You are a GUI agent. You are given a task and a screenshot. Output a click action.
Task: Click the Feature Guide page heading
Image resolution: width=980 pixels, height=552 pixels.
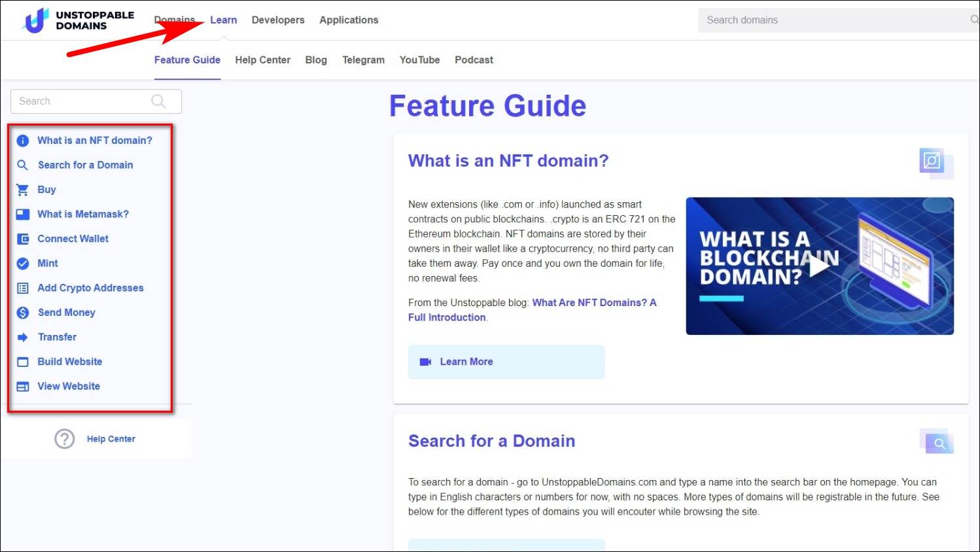[x=487, y=106]
